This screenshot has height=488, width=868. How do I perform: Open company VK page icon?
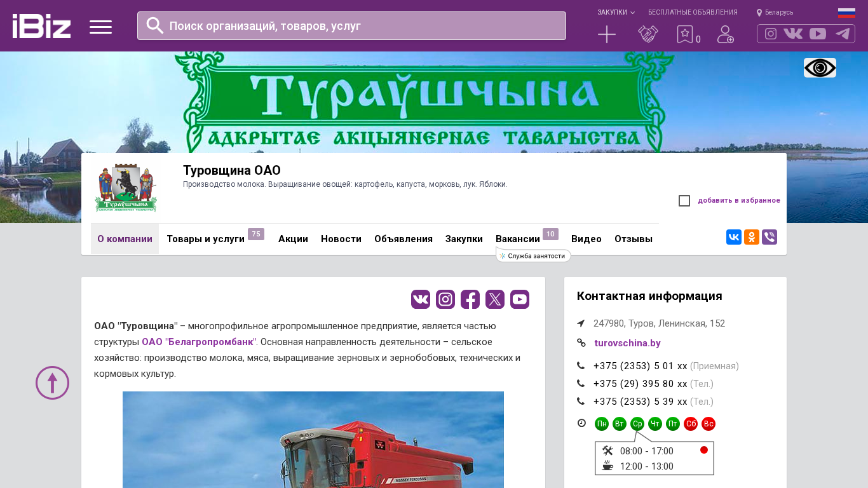pos(421,299)
